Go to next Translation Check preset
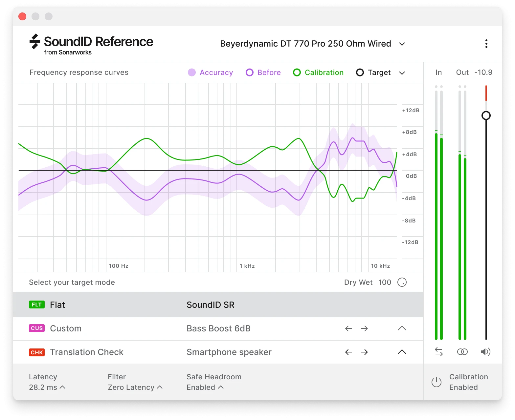515x420 pixels. pyautogui.click(x=364, y=352)
